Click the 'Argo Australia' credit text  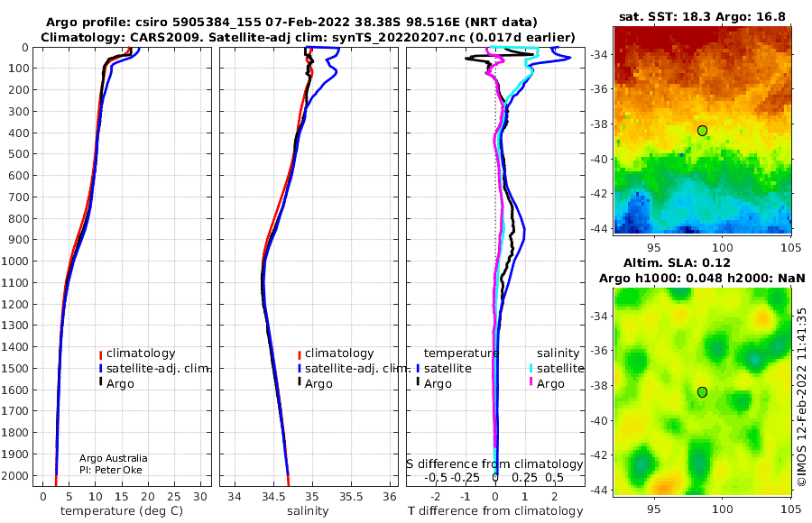point(114,458)
